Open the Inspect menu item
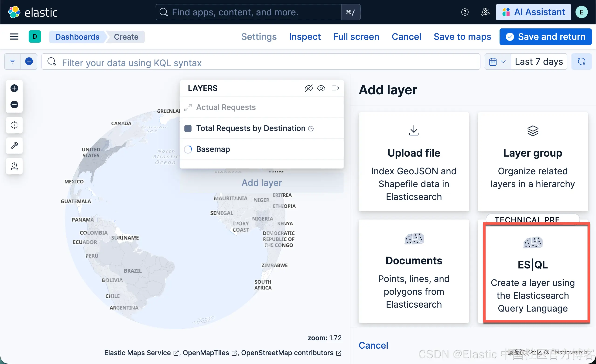This screenshot has height=364, width=596. point(305,37)
